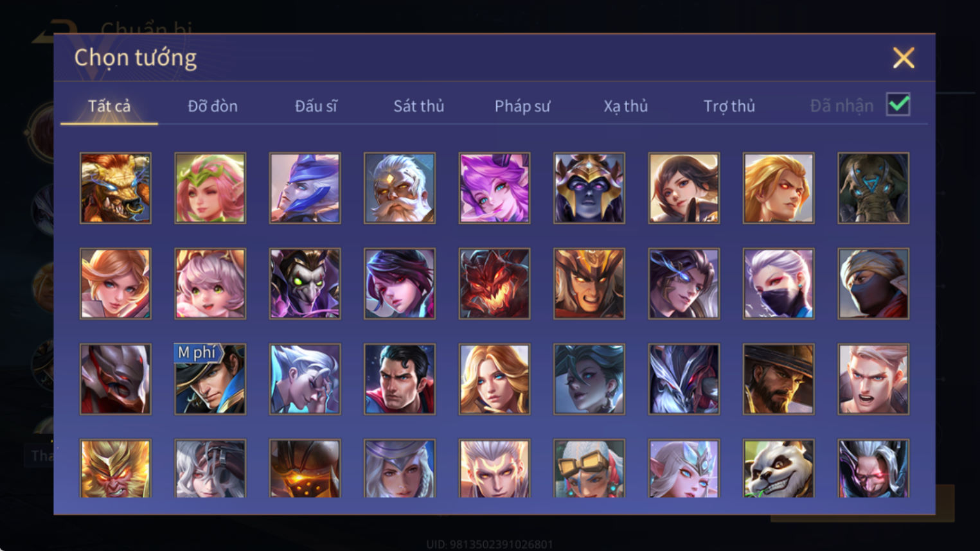Select the goggles-wearing hero portrait
Image resolution: width=980 pixels, height=551 pixels.
589,469
